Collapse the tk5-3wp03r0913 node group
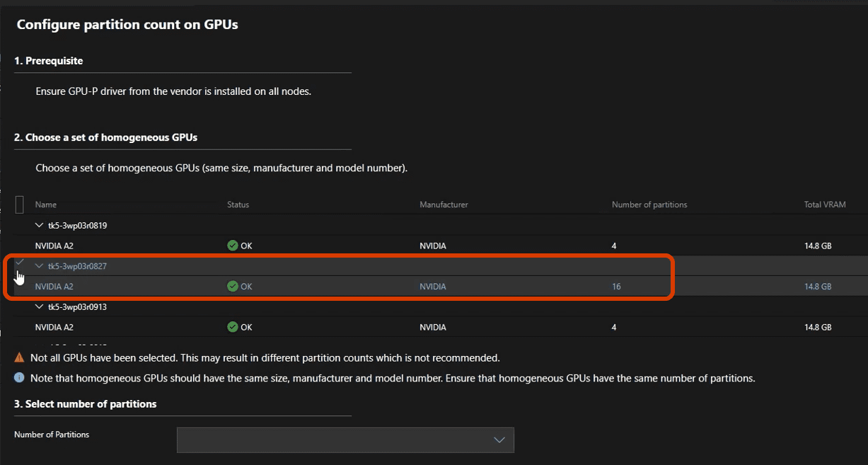The image size is (868, 465). (39, 306)
